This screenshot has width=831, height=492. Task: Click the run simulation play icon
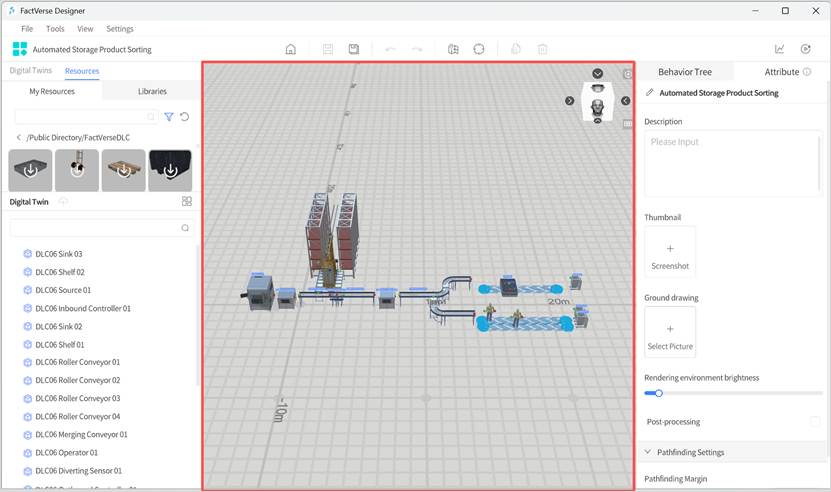click(806, 49)
